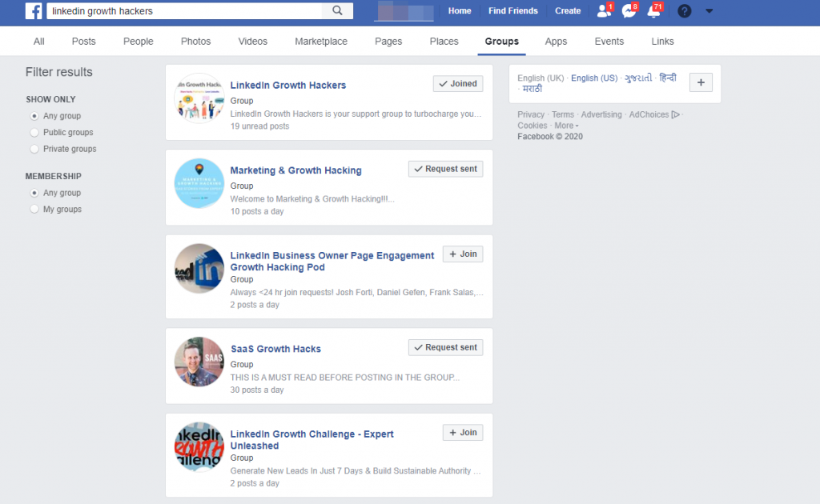Switch to the Marketplace tab
This screenshot has height=504, width=820.
click(321, 42)
